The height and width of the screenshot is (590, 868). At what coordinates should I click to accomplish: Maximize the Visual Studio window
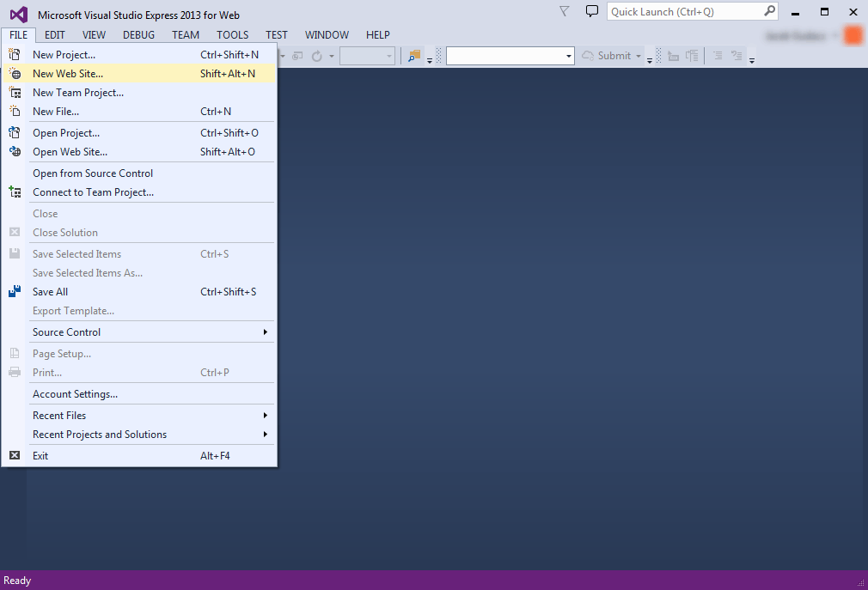click(824, 12)
